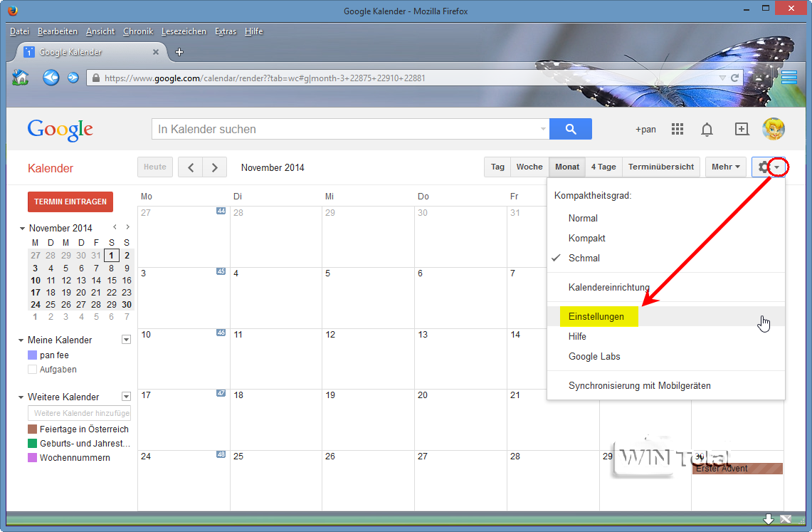
Task: Open the Chronik menu
Action: pos(138,31)
